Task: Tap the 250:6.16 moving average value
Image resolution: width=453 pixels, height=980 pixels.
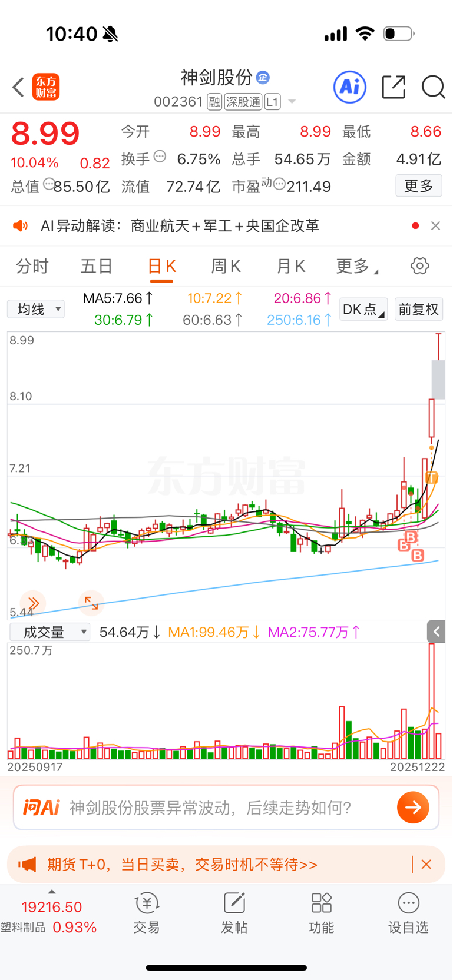Action: click(299, 320)
